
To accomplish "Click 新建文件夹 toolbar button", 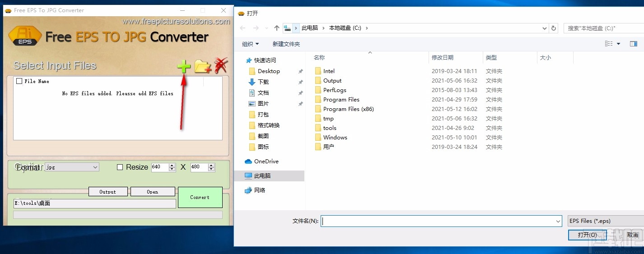I will coord(286,44).
